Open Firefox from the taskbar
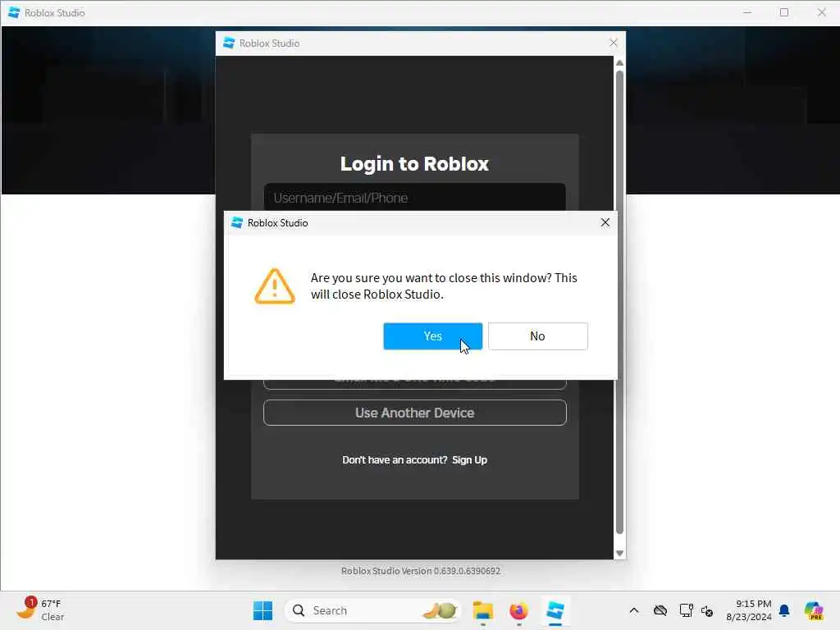The width and height of the screenshot is (840, 630). (518, 610)
